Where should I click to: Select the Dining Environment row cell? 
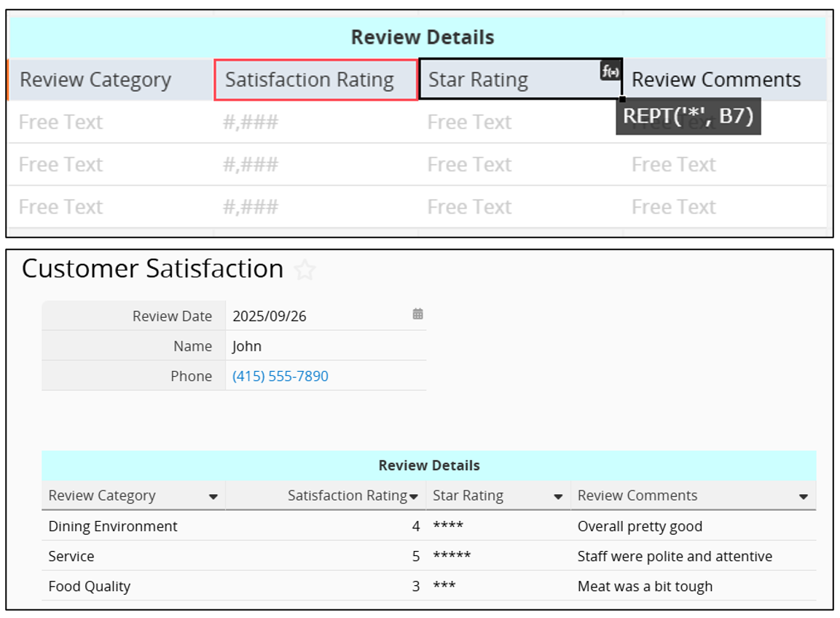pyautogui.click(x=113, y=526)
